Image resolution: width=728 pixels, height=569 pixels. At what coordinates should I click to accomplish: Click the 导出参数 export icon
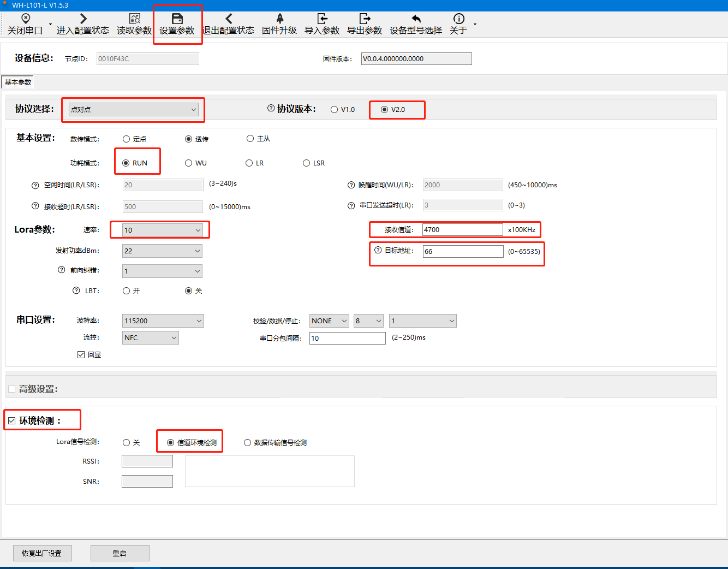[x=365, y=20]
